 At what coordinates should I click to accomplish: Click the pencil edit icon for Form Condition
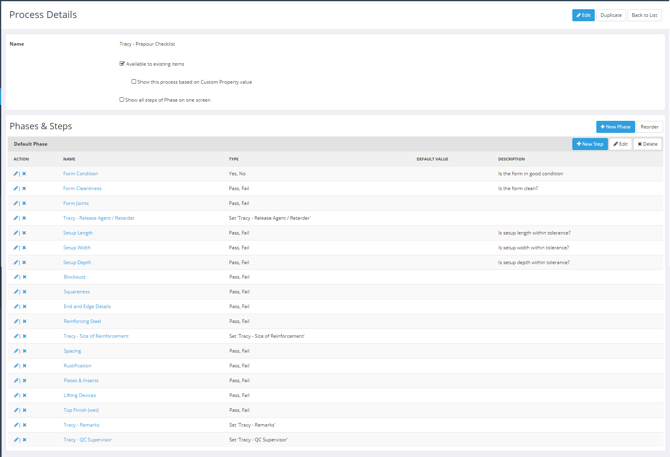[16, 174]
